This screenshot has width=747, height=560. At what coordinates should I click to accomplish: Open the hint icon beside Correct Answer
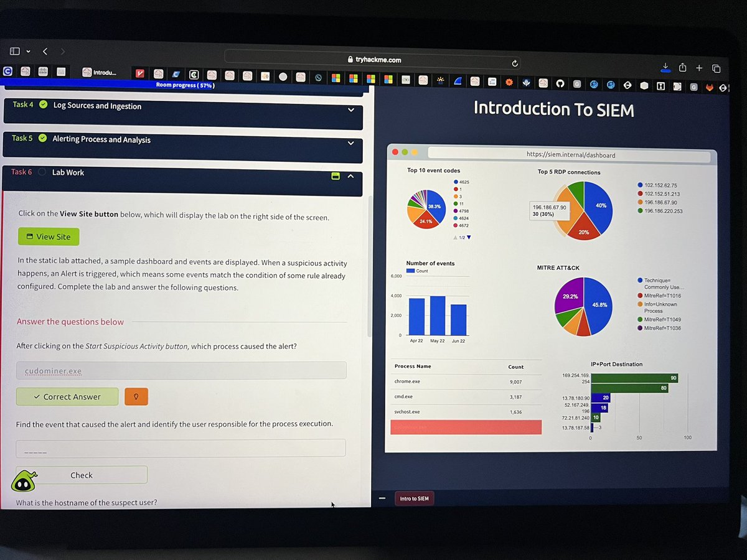tap(136, 396)
